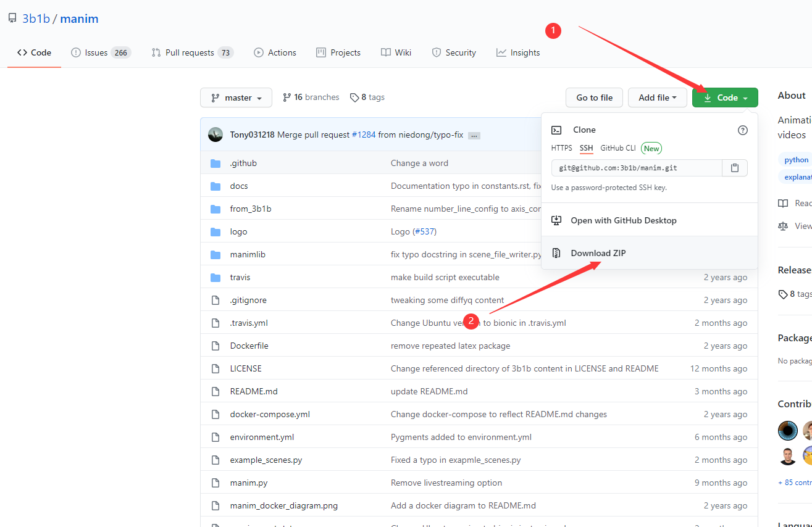
Task: Click the manim.py file icon
Action: 216,483
